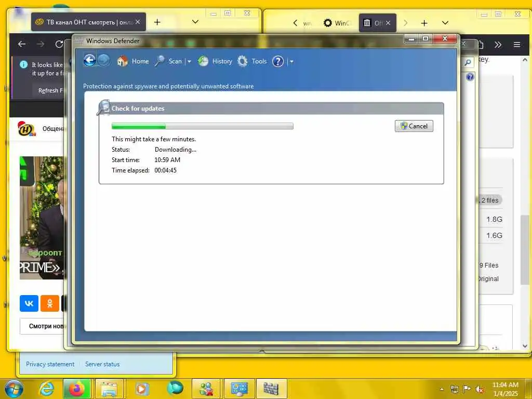Image resolution: width=532 pixels, height=399 pixels.
Task: Click the 9 Files text
Action: pos(489,265)
